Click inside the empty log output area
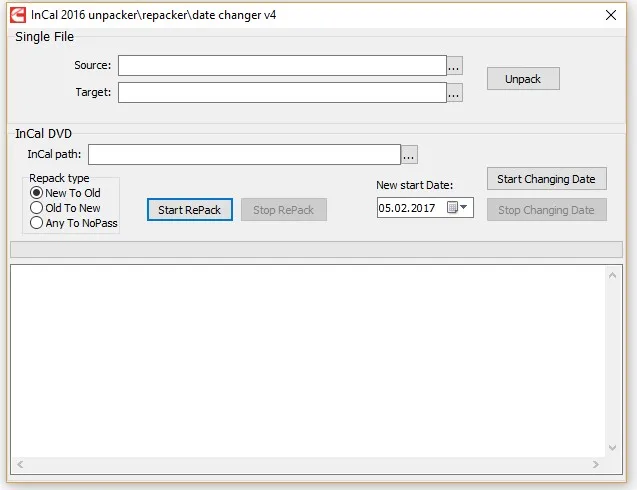Screen dimensions: 637x490 click(x=308, y=362)
